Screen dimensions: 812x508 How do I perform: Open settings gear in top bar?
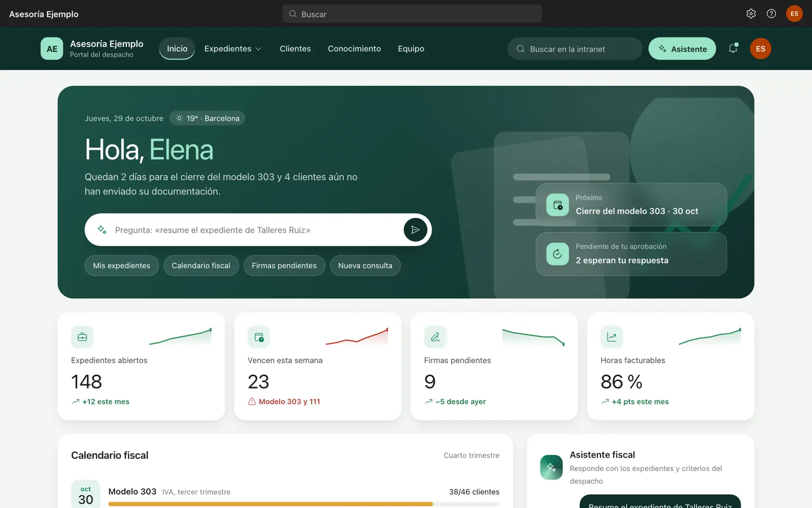(x=751, y=14)
